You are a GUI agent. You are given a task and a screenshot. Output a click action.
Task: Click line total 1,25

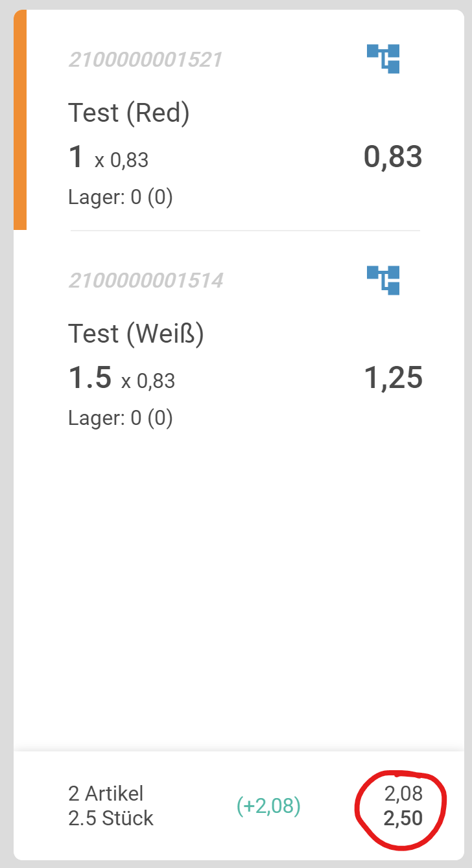coord(393,378)
